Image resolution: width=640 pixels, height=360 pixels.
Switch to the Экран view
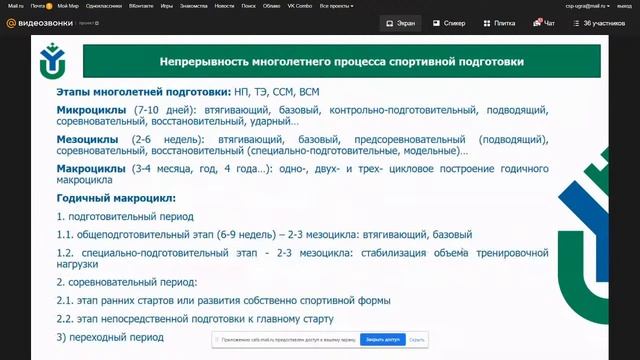(400, 23)
